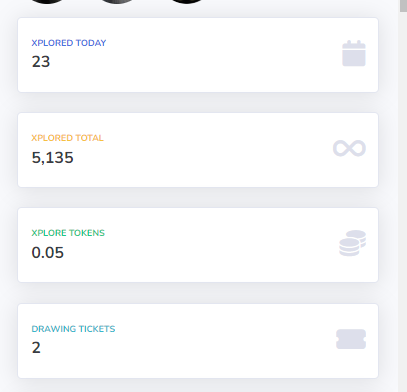This screenshot has height=392, width=407.
Task: Select the DRAWING TICKETS label
Action: pos(73,329)
